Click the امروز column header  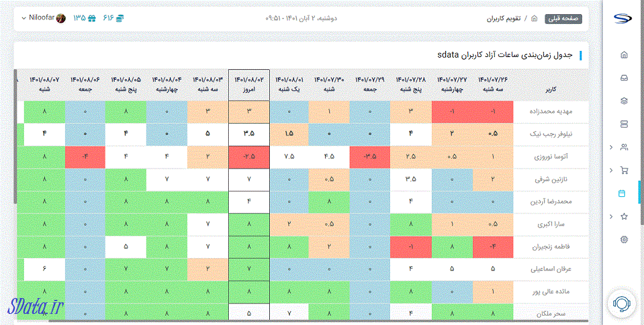point(248,85)
